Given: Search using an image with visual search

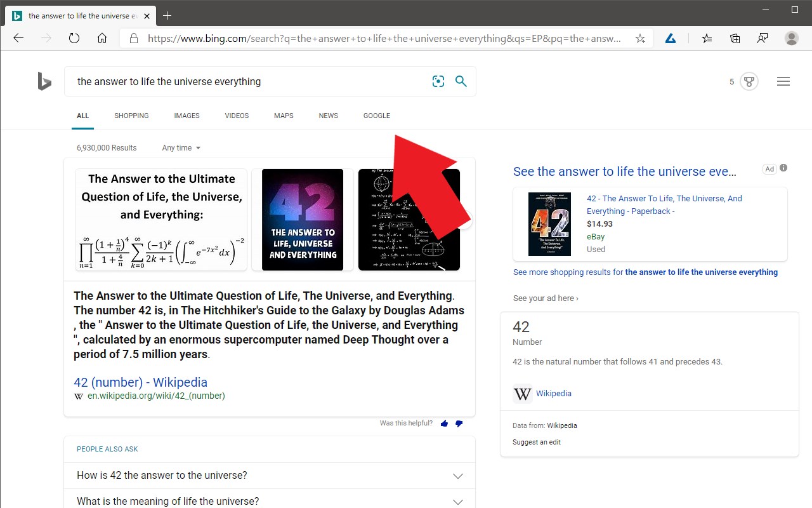Looking at the screenshot, I should [438, 81].
